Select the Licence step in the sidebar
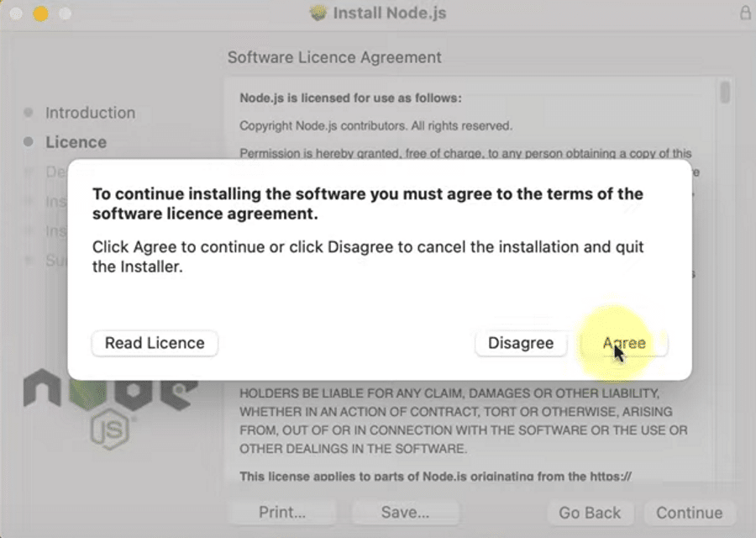Screen dimensions: 756x538 pos(76,143)
